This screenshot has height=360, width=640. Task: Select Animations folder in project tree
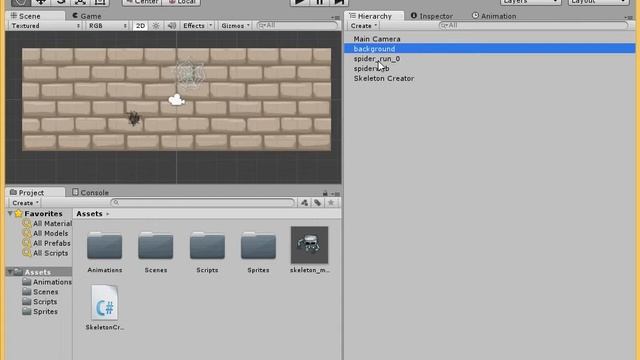click(x=47, y=282)
